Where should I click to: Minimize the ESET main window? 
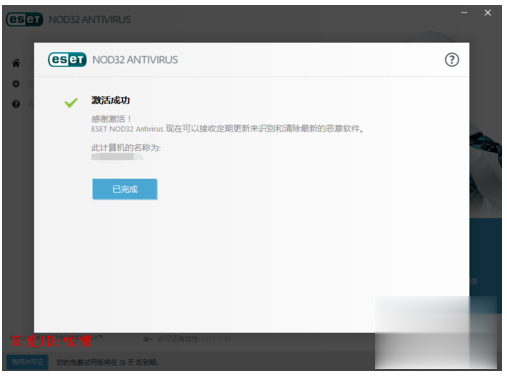[464, 13]
